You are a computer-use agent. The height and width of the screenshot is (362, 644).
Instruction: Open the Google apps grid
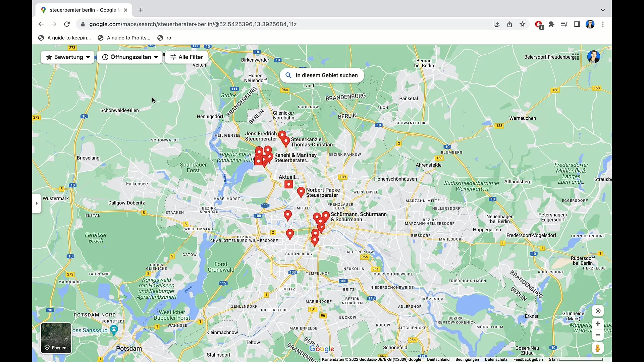(x=576, y=57)
